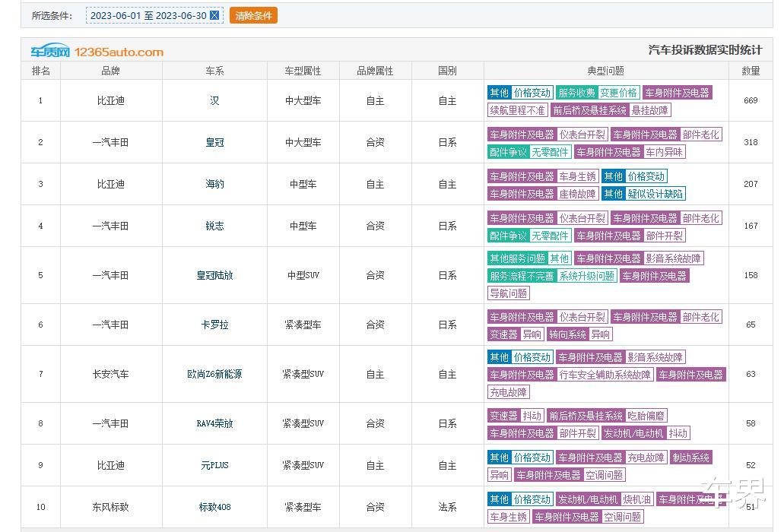Image resolution: width=784 pixels, height=532 pixels.
Task: Open the 卡罗拉 car series link
Action: [x=214, y=325]
